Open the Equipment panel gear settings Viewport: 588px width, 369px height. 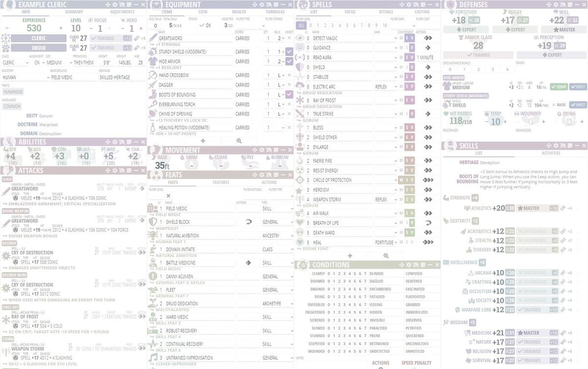[262, 4]
